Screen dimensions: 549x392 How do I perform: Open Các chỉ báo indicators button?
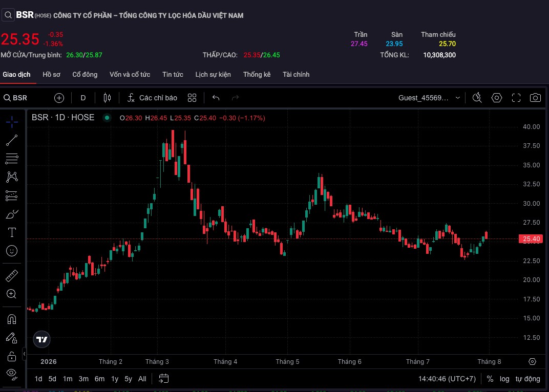pyautogui.click(x=152, y=98)
